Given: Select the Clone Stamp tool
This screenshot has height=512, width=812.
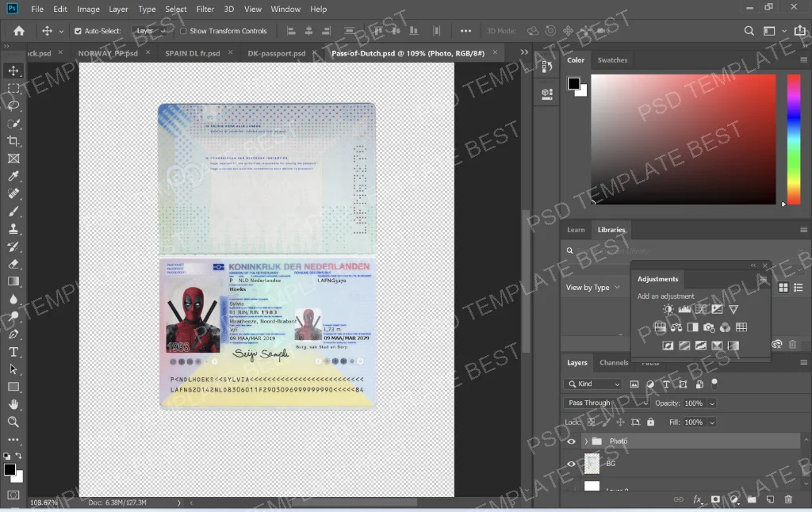Looking at the screenshot, I should coord(13,229).
